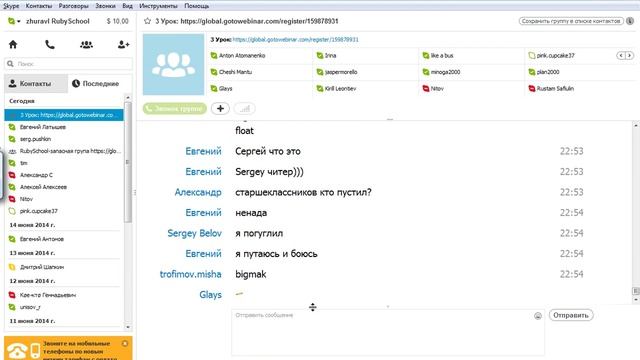Click the message input field

point(388,332)
